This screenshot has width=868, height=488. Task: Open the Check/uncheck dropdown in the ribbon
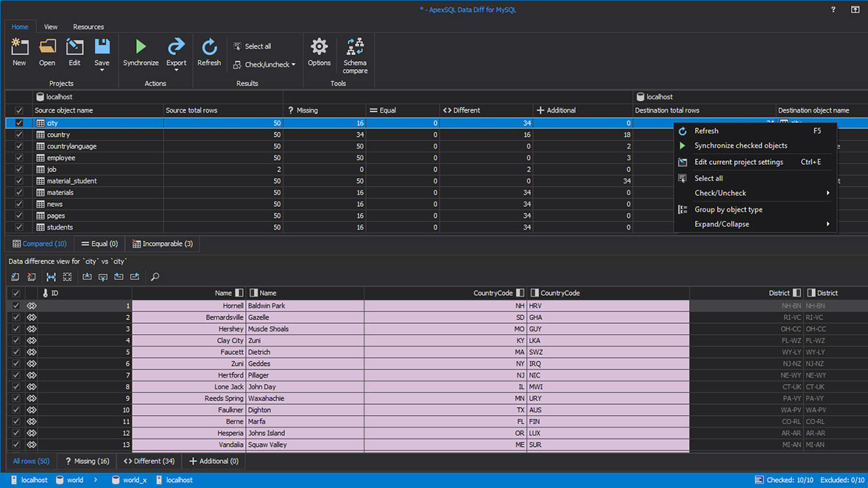point(264,64)
